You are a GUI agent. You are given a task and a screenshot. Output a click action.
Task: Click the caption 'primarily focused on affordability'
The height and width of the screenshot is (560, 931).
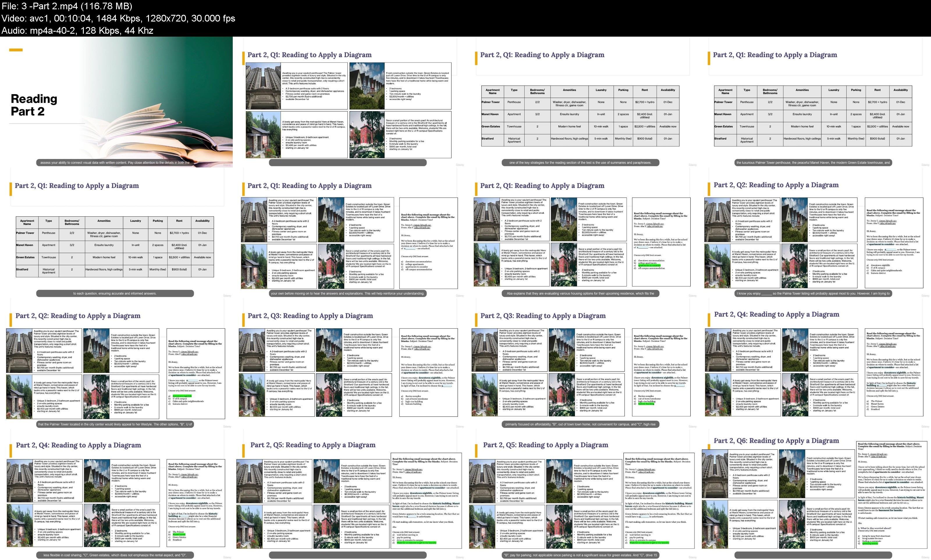click(580, 424)
